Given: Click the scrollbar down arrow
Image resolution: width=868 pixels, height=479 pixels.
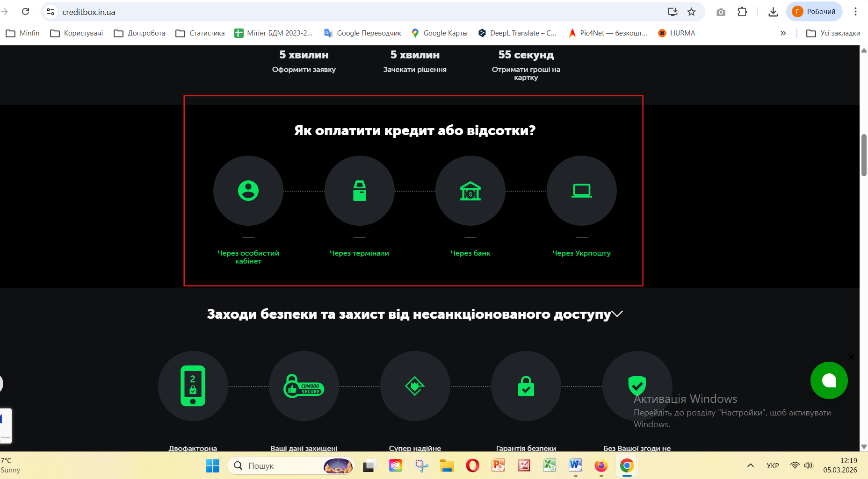Looking at the screenshot, I should (864, 447).
